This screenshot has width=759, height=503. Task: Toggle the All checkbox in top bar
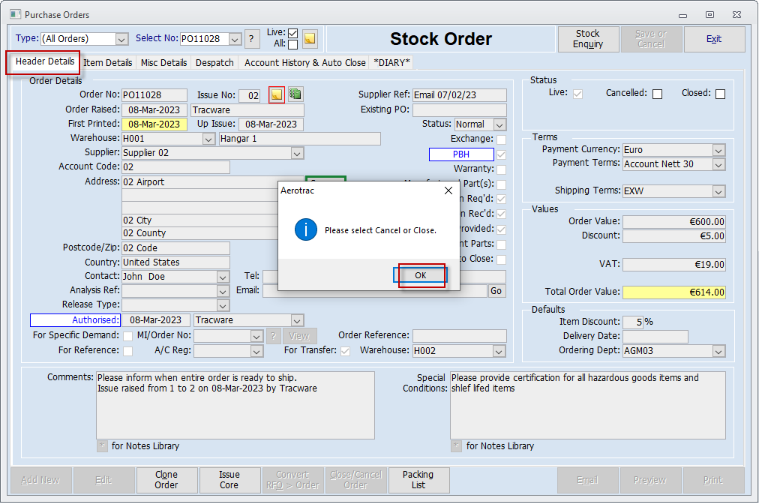coord(293,45)
